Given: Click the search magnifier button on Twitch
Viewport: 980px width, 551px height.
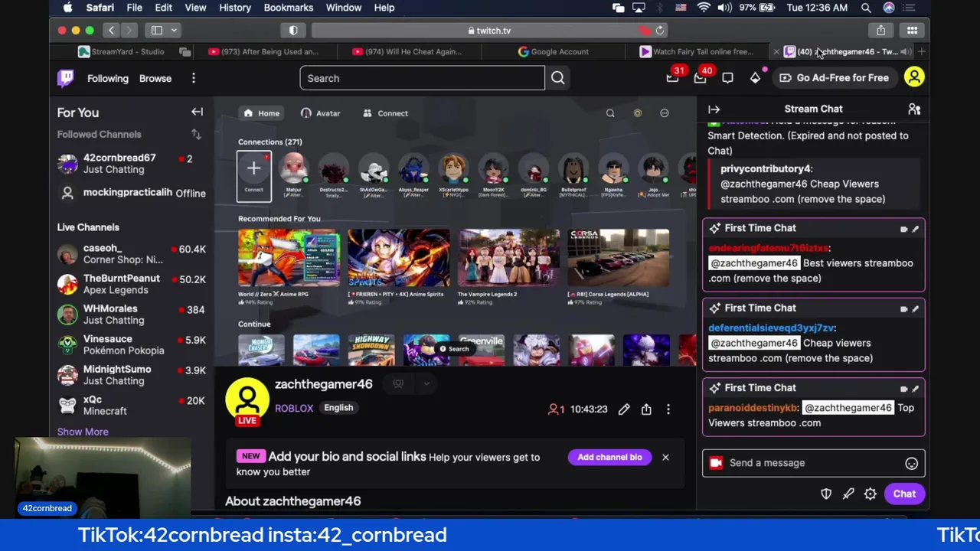Looking at the screenshot, I should click(x=557, y=78).
